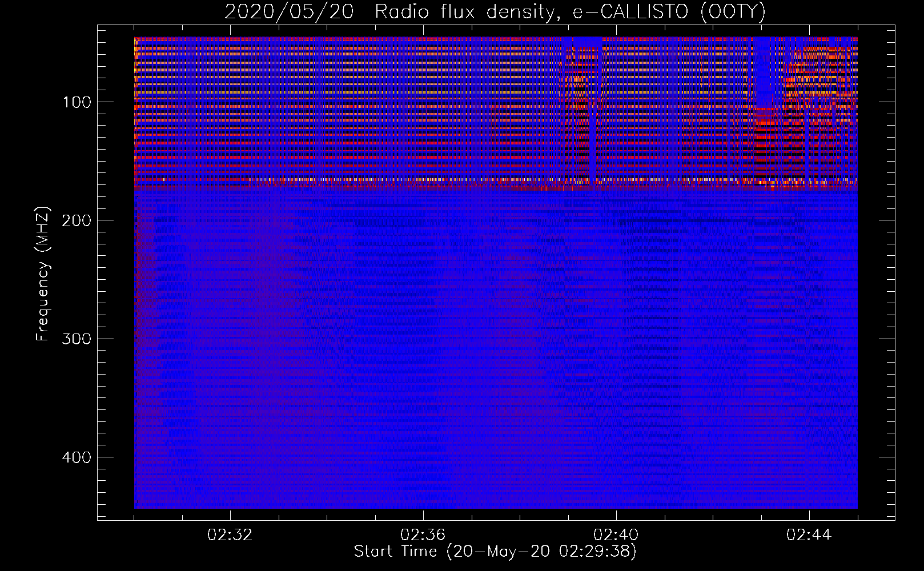This screenshot has width=924, height=571.
Task: Click the 02:40 time tick label
Action: click(616, 535)
